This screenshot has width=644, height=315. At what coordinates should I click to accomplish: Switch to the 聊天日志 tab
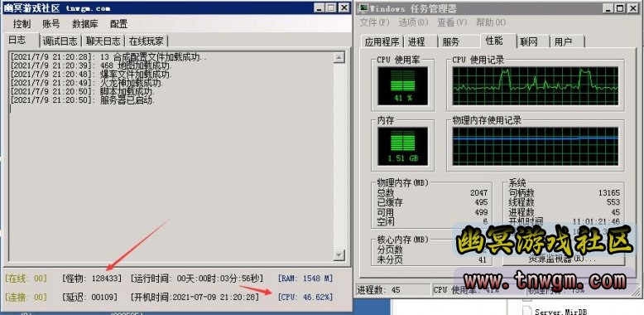click(103, 41)
